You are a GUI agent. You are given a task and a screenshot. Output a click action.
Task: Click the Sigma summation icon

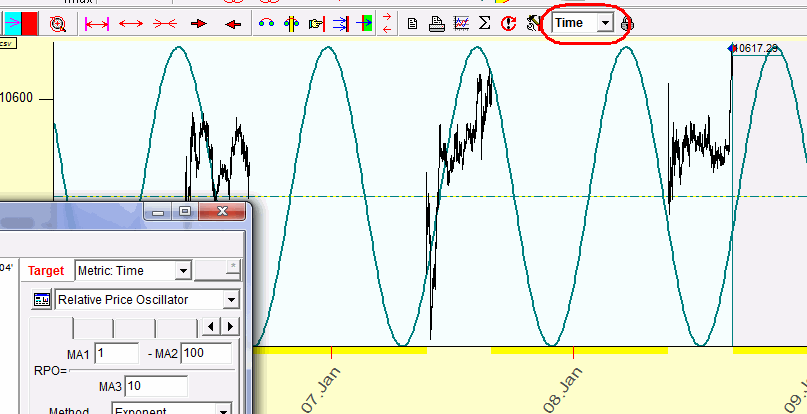[x=484, y=23]
